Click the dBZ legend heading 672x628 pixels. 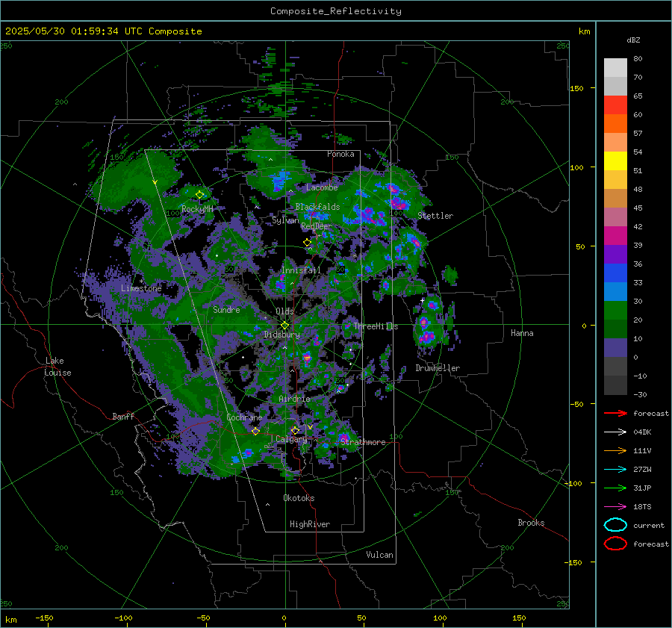(x=633, y=40)
